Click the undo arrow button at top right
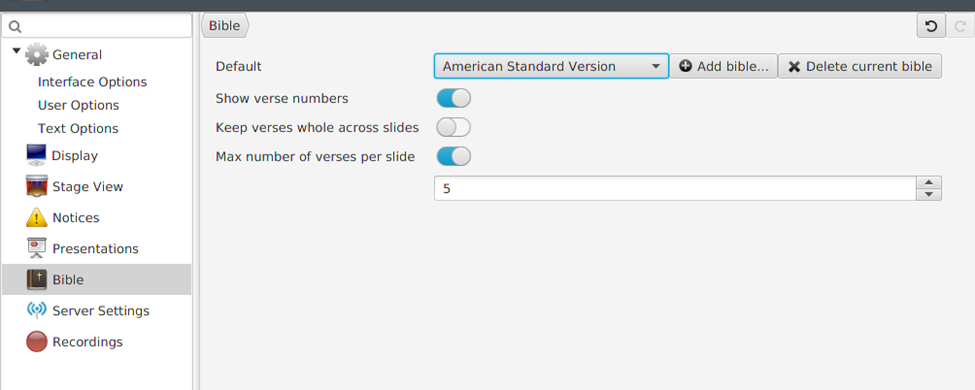975x390 pixels. (x=931, y=26)
